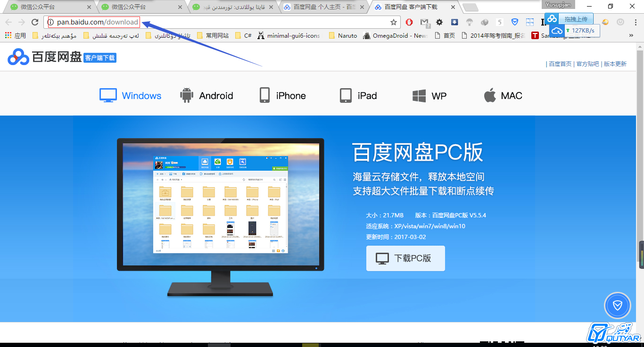The image size is (644, 347).
Task: Click the Yusupjan profile button
Action: click(559, 5)
